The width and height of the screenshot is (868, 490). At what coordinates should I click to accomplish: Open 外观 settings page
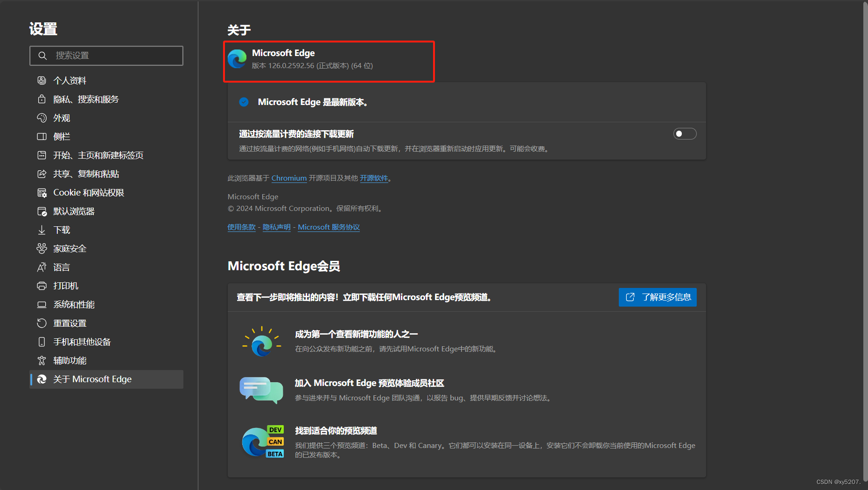coord(106,118)
